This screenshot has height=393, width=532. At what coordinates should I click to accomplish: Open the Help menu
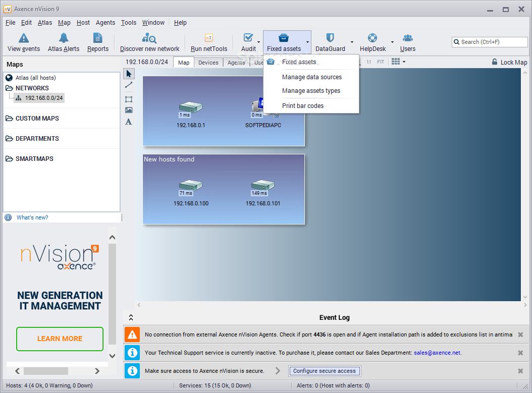coord(180,23)
